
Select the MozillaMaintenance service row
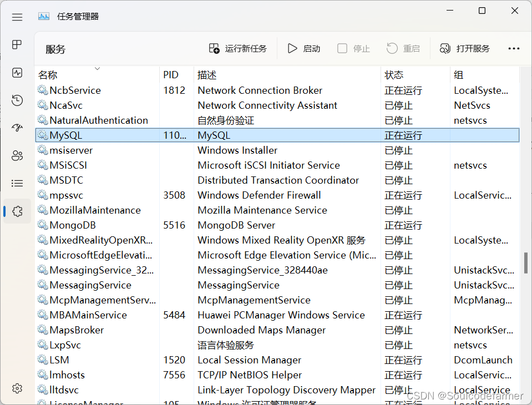tap(277, 210)
